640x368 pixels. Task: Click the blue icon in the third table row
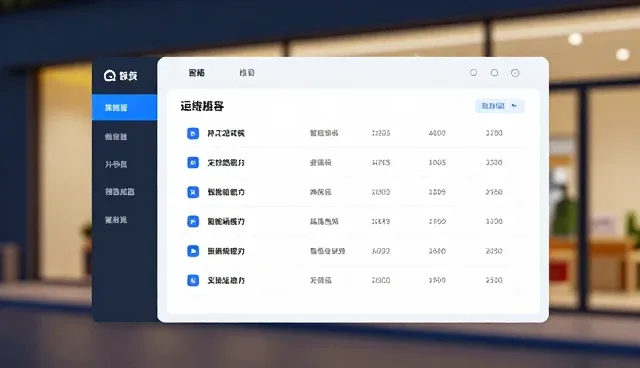pos(193,192)
